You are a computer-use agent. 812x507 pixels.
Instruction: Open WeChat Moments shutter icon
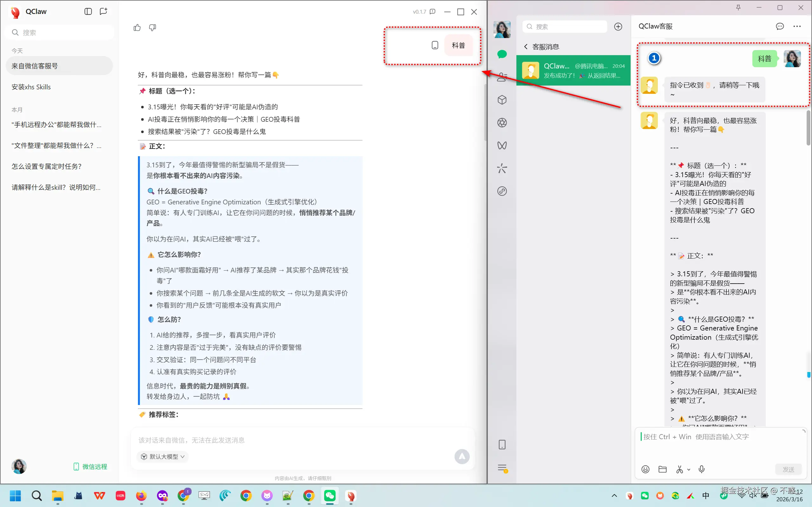pos(502,123)
